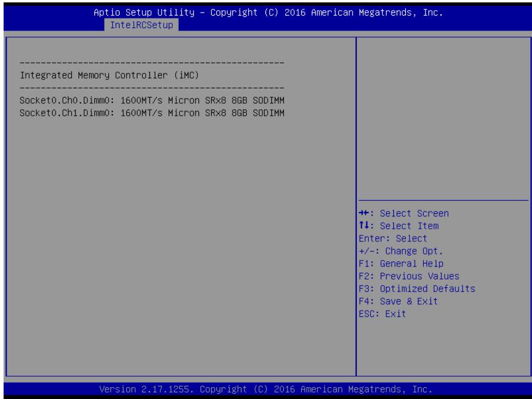The width and height of the screenshot is (532, 399).
Task: Click the up-down arrows Select Item icon
Action: coord(363,225)
